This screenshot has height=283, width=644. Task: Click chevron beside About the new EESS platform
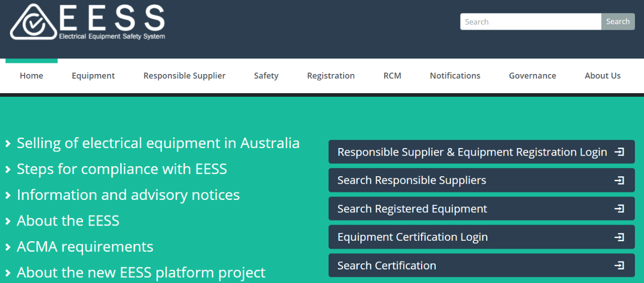point(8,273)
